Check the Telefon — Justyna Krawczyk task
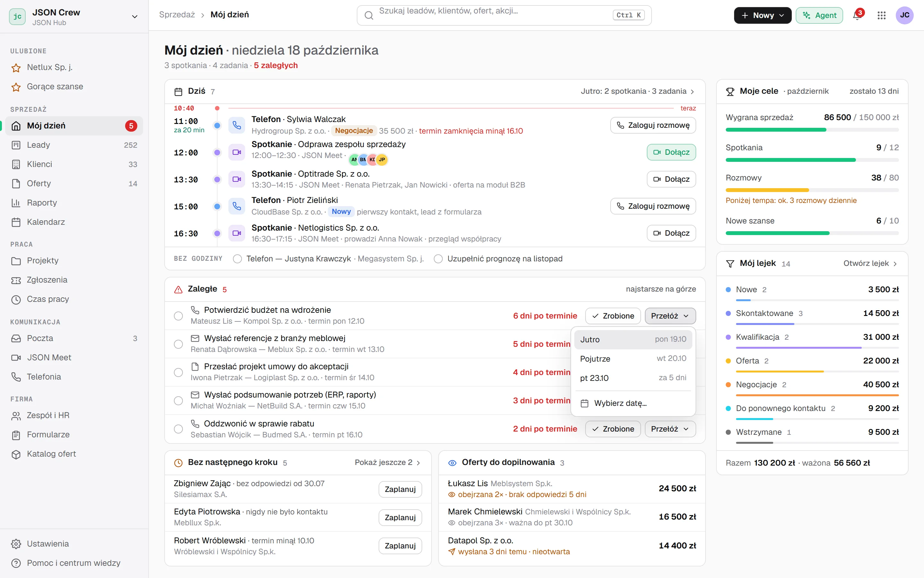 (x=237, y=259)
